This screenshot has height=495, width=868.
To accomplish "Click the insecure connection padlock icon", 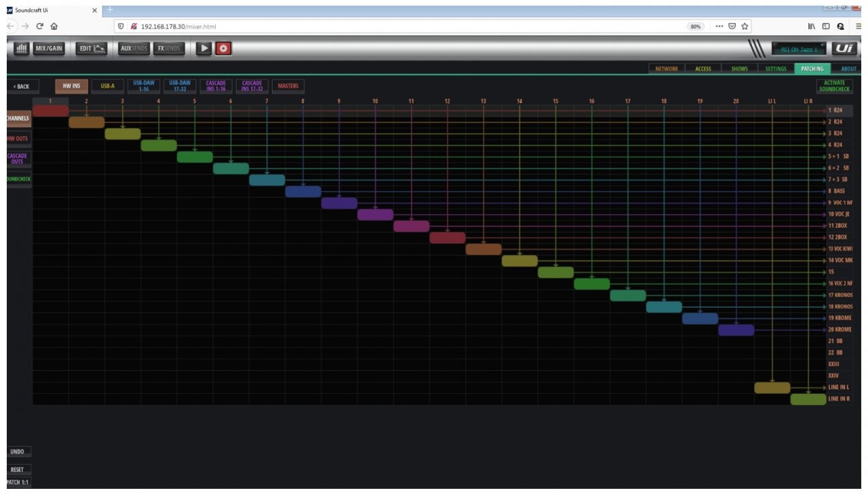I will point(133,26).
